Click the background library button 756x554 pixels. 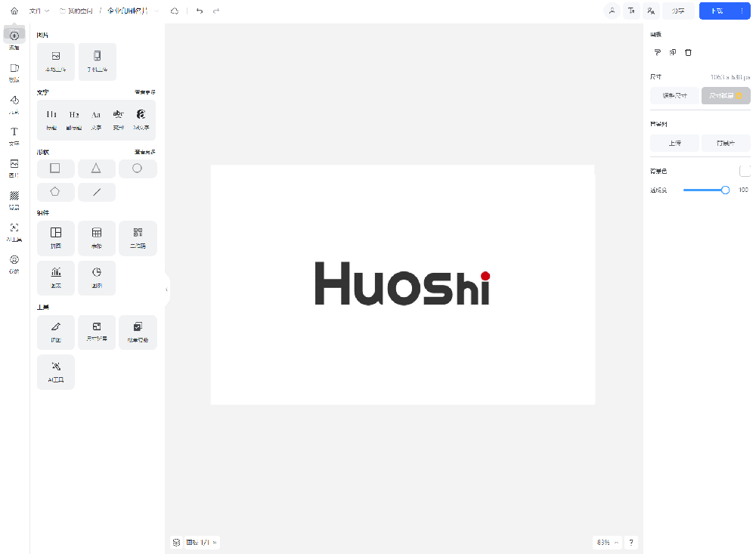(x=726, y=143)
